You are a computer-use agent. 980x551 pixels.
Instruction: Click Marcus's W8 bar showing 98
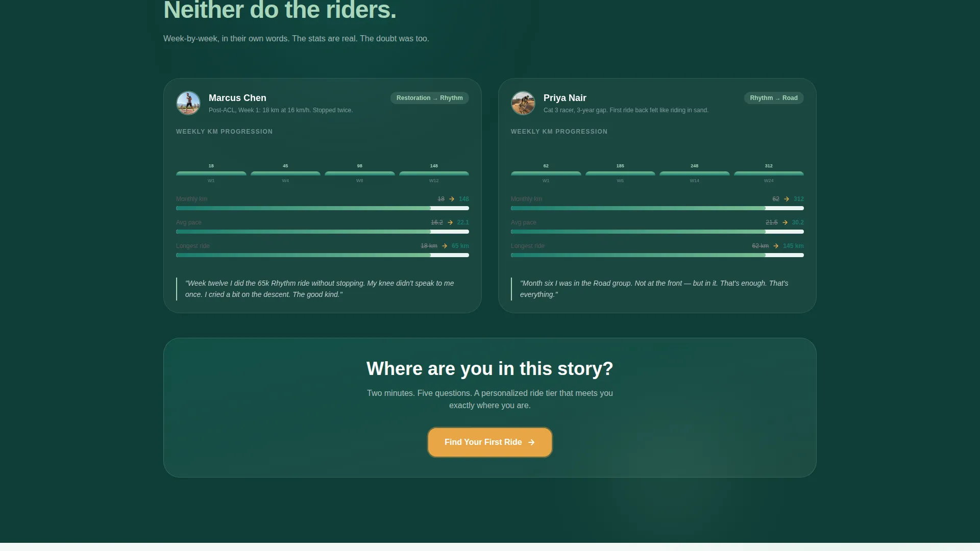[360, 173]
